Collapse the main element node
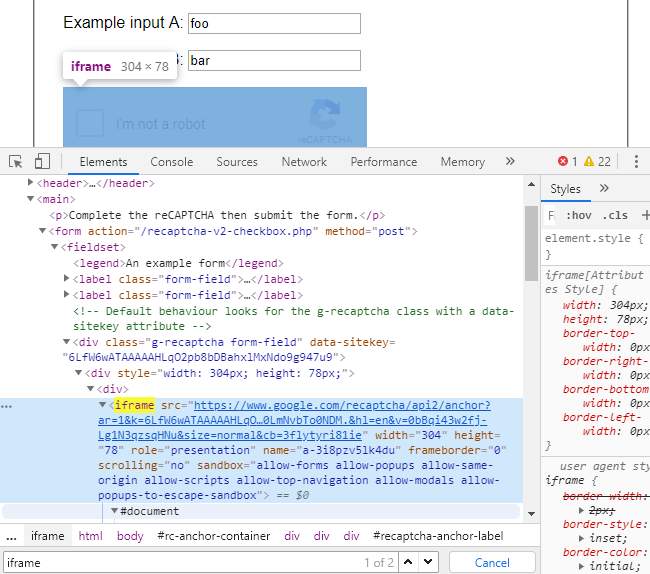 tap(31, 199)
